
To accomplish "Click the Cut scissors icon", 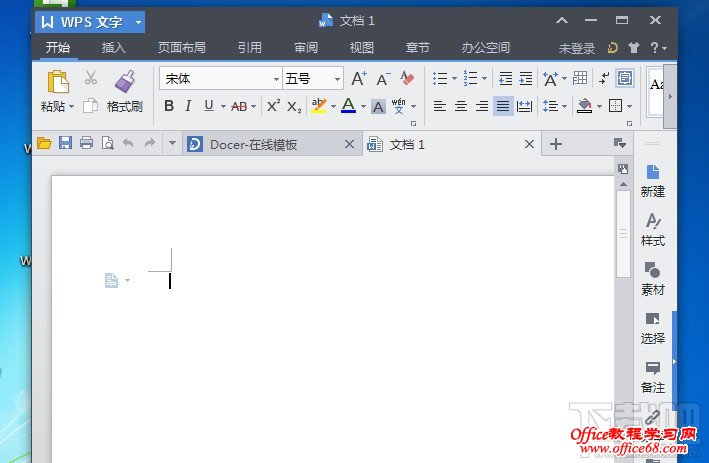I will pyautogui.click(x=91, y=78).
